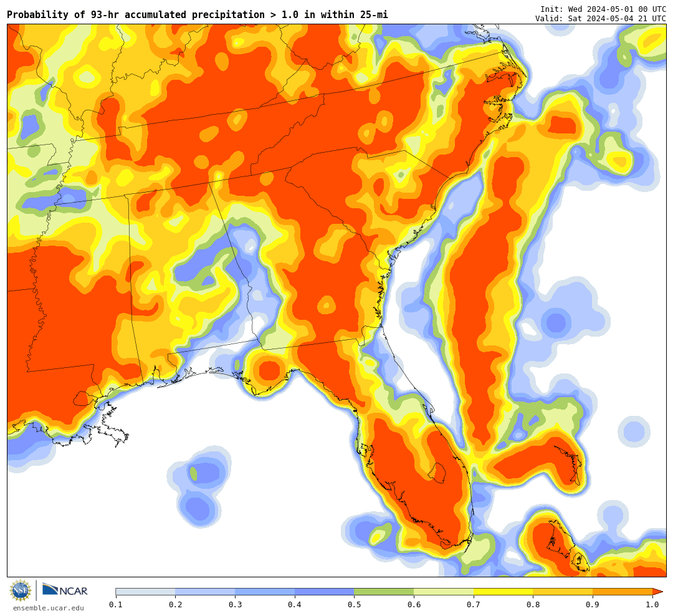This screenshot has width=673, height=616.
Task: Click the 0.2 colorbar tick label
Action: 176,605
